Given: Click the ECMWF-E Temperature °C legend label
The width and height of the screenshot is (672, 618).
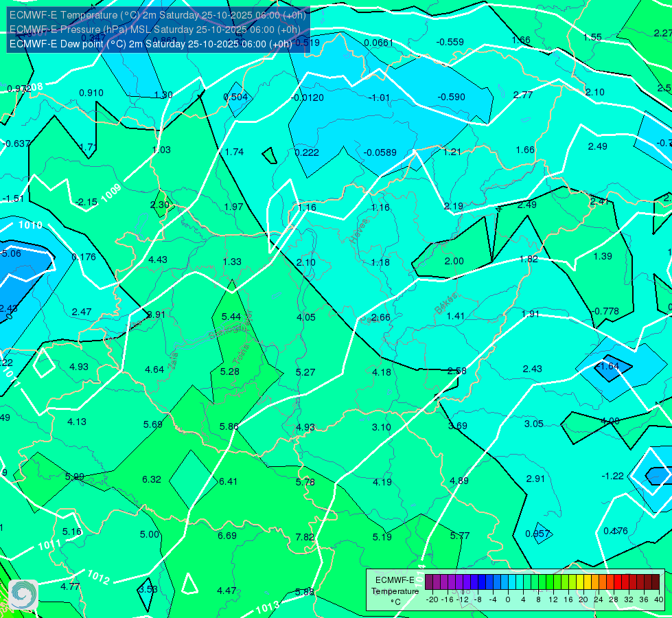Looking at the screenshot, I should [395, 591].
